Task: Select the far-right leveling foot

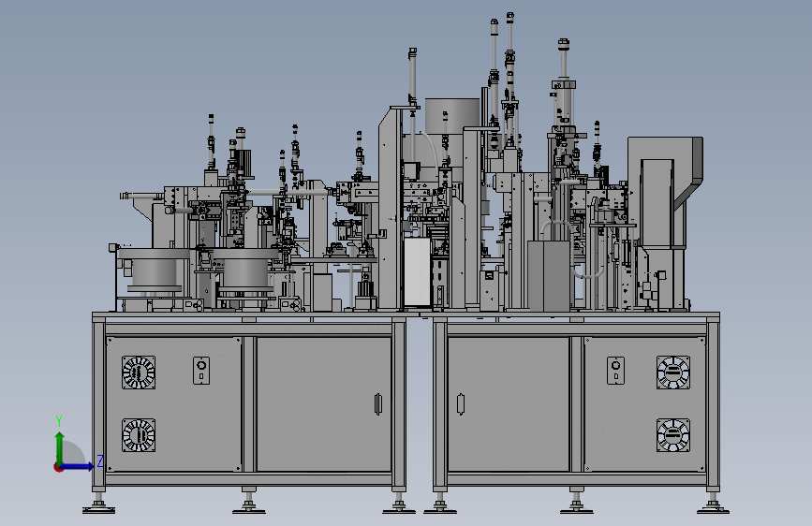Action: coord(713,504)
